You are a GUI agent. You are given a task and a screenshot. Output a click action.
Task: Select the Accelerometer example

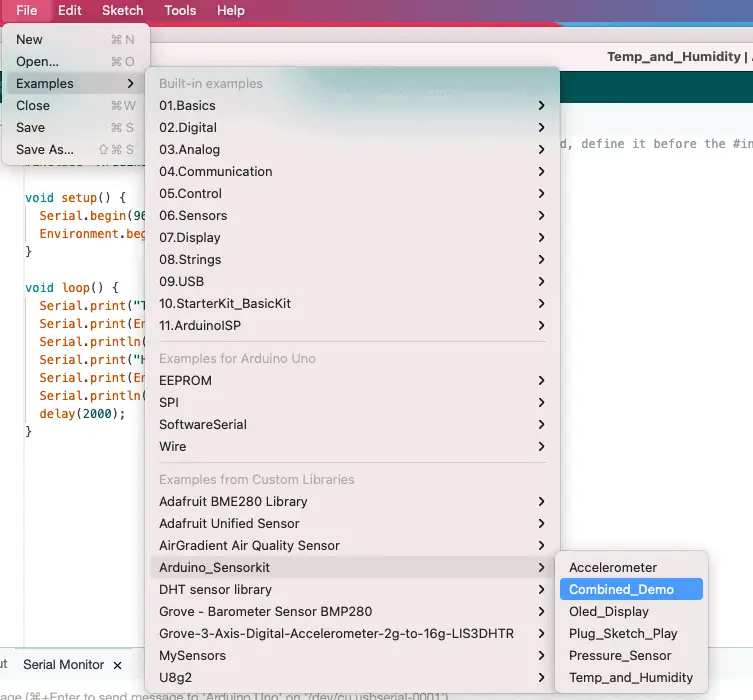613,567
